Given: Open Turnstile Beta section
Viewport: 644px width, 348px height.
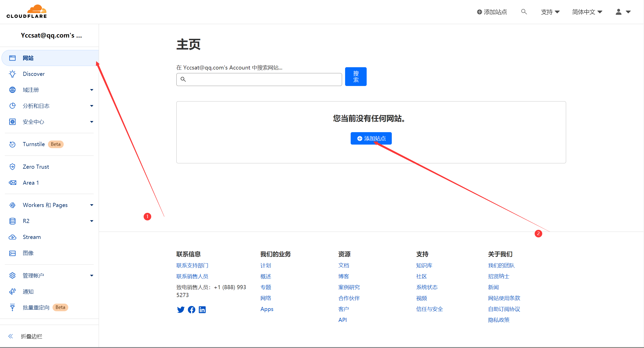Looking at the screenshot, I should point(33,144).
